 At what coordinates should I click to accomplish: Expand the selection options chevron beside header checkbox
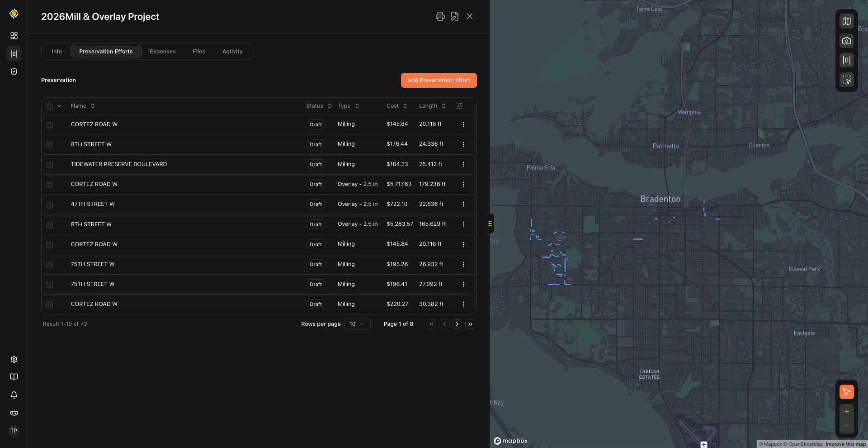[59, 106]
